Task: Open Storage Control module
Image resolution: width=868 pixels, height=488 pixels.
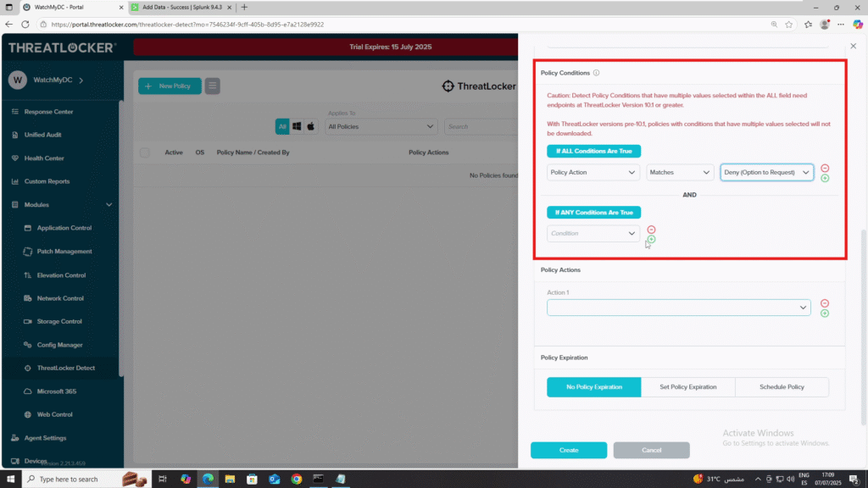Action: [58, 321]
